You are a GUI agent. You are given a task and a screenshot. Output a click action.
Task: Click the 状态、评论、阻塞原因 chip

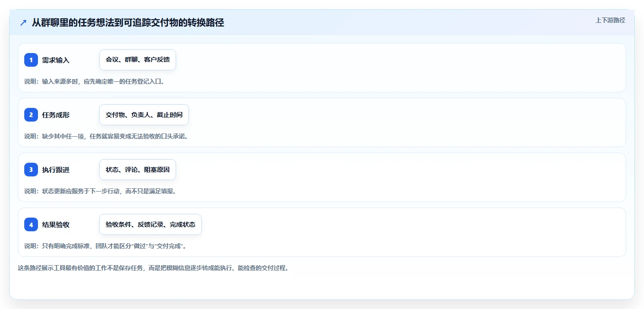138,170
